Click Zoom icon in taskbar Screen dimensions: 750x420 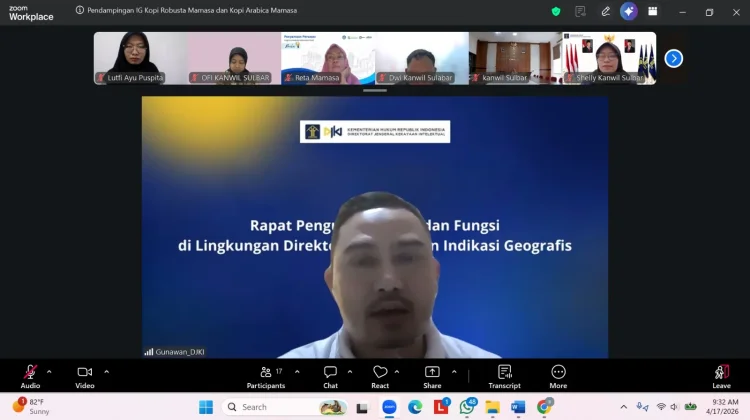click(x=389, y=407)
